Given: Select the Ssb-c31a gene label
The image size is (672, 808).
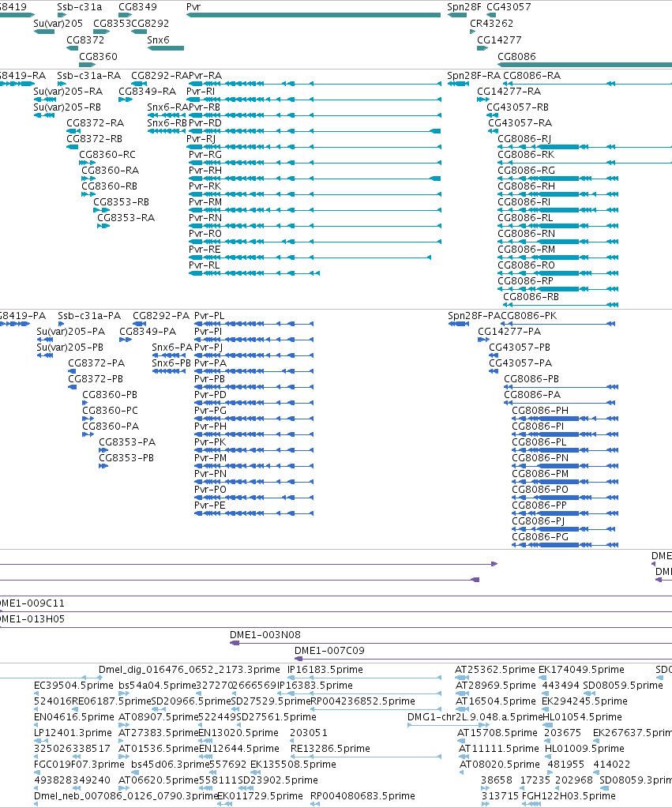Looking at the screenshot, I should point(80,6).
